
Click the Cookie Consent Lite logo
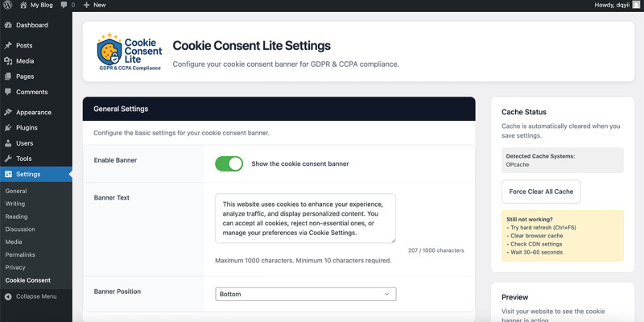click(127, 52)
